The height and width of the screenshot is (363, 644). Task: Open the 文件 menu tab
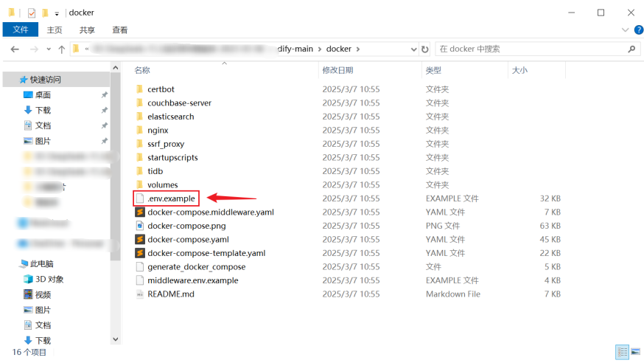click(x=21, y=30)
